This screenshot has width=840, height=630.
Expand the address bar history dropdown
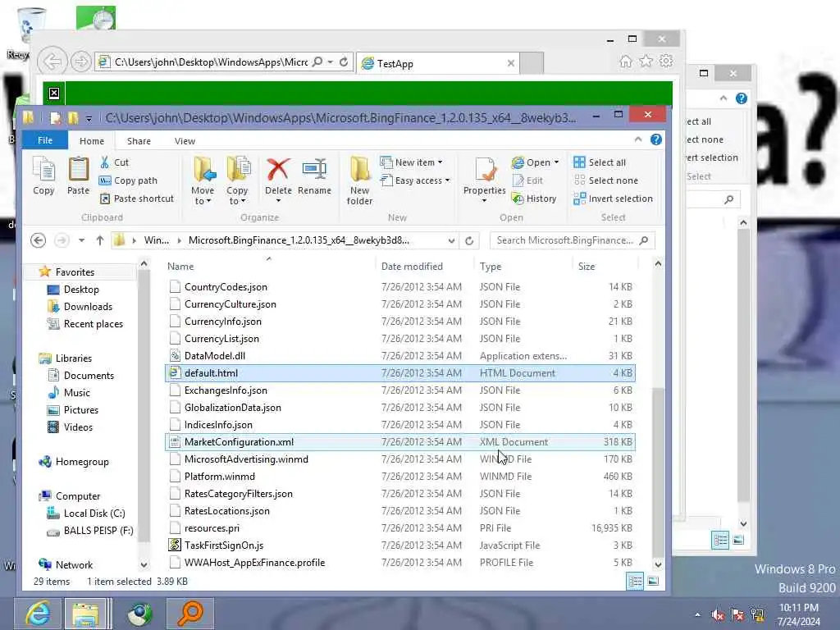tap(452, 240)
